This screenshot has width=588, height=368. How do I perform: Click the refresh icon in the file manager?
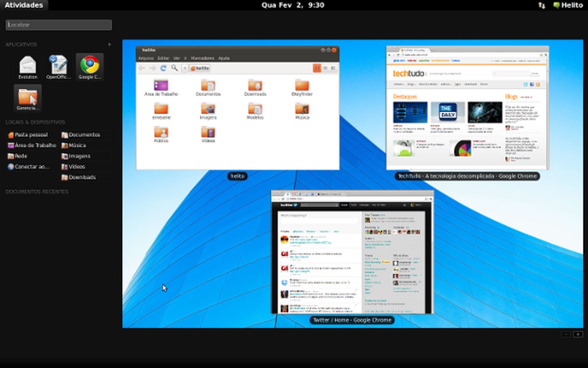coord(163,68)
